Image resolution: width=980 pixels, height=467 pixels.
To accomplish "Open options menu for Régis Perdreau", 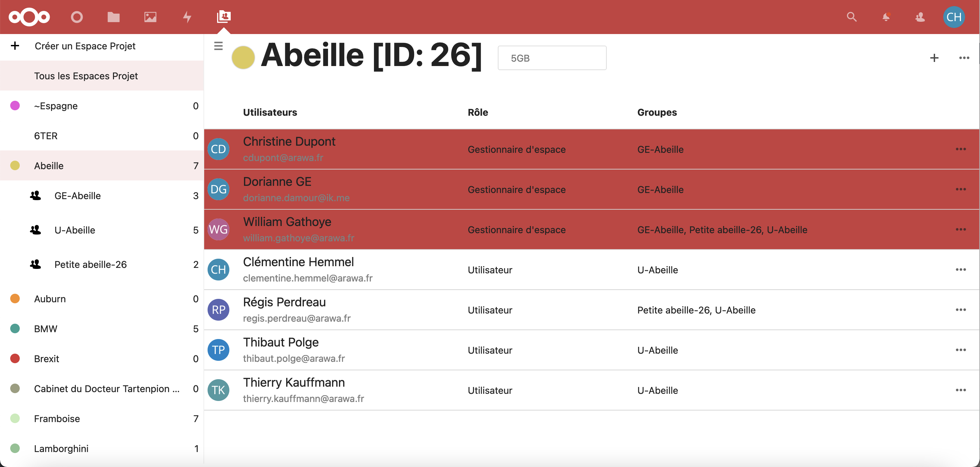I will tap(961, 309).
